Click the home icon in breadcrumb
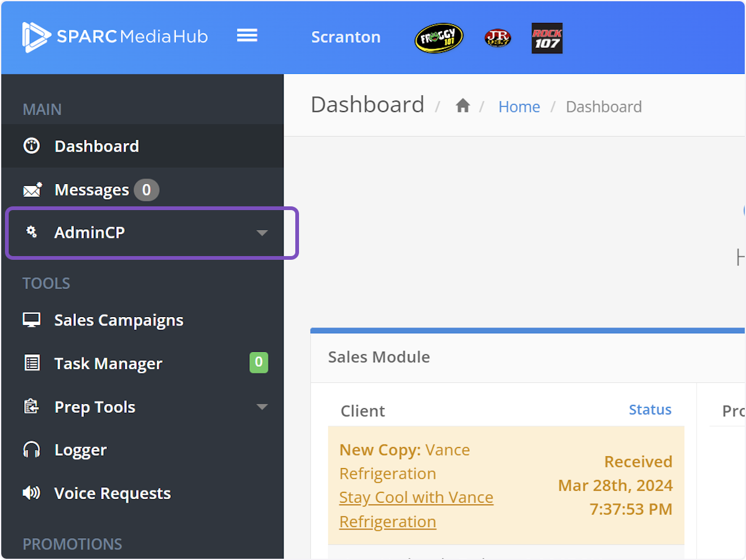Image resolution: width=746 pixels, height=560 pixels. pyautogui.click(x=463, y=106)
